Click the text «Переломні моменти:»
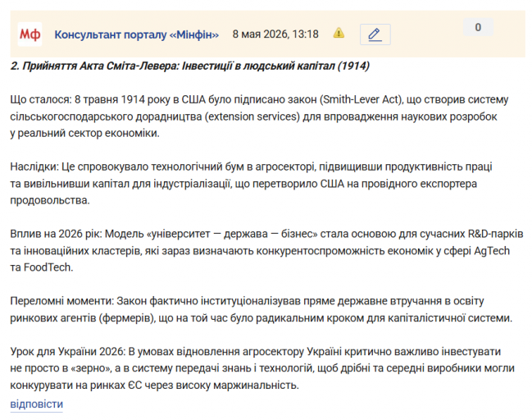The height and width of the screenshot is (420, 532). point(61,301)
